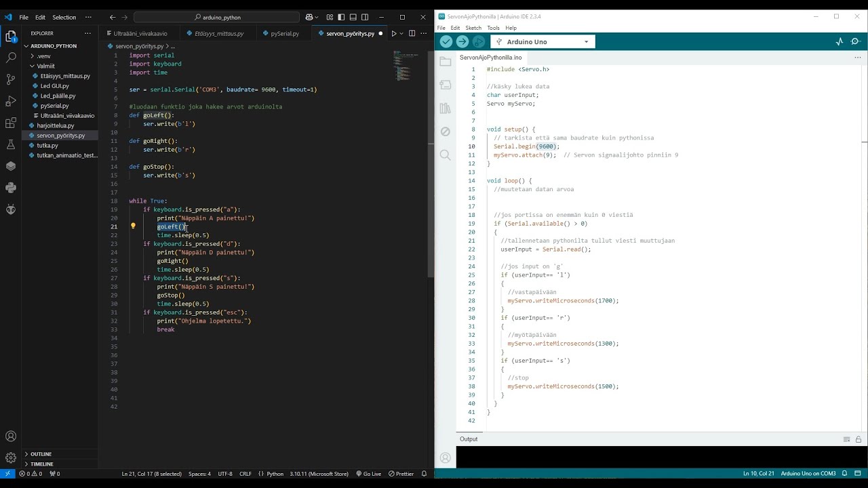Click 'Arduino Uno on COM3' in status bar
This screenshot has height=488, width=868.
tap(808, 474)
